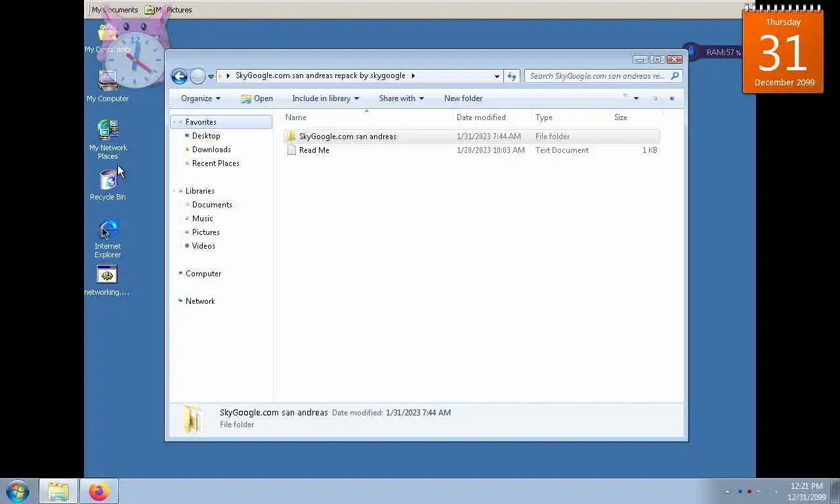
Task: Click the folder path text in address bar
Action: point(320,75)
